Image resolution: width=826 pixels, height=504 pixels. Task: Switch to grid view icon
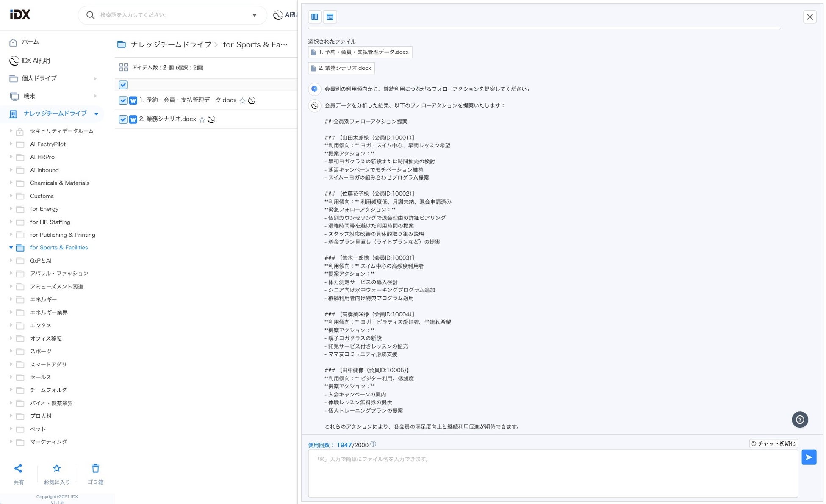[x=123, y=67]
